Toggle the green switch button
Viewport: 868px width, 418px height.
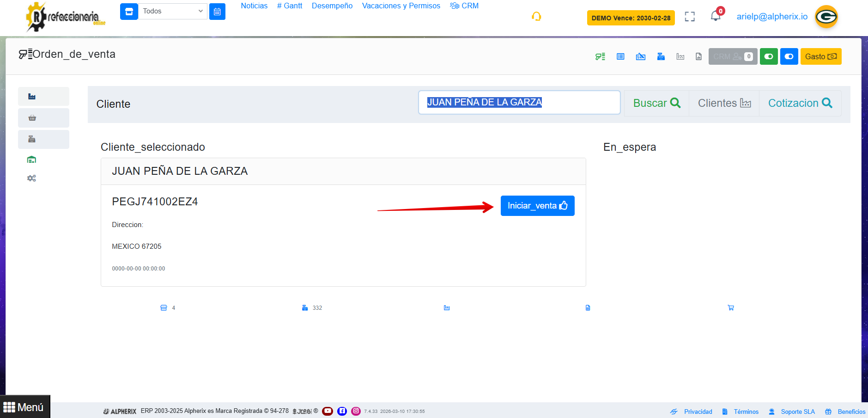768,56
